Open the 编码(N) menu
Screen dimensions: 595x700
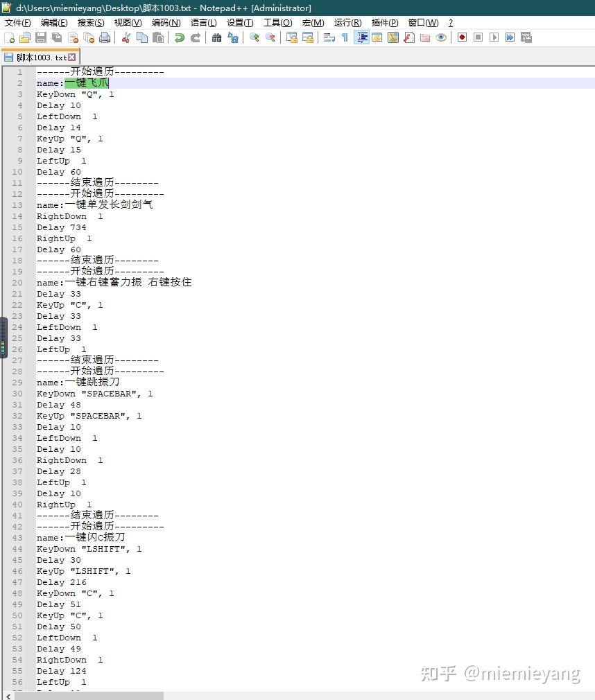tap(166, 23)
